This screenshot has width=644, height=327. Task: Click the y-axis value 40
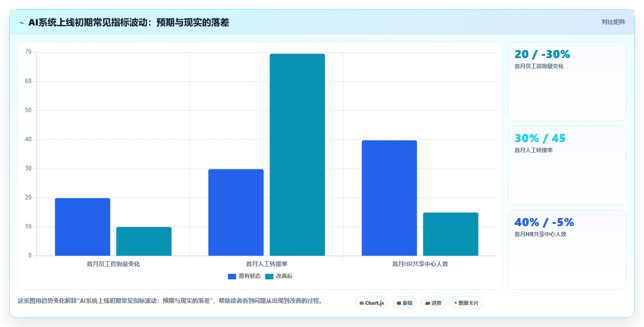click(28, 139)
